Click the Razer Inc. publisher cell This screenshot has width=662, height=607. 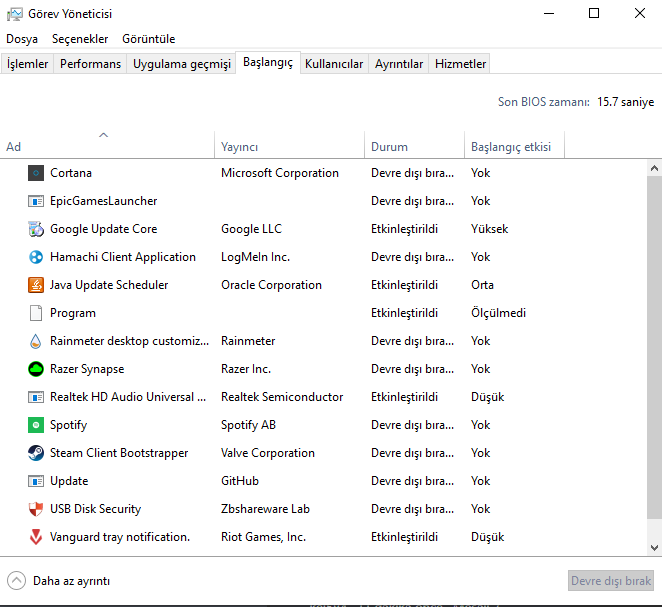coord(246,369)
